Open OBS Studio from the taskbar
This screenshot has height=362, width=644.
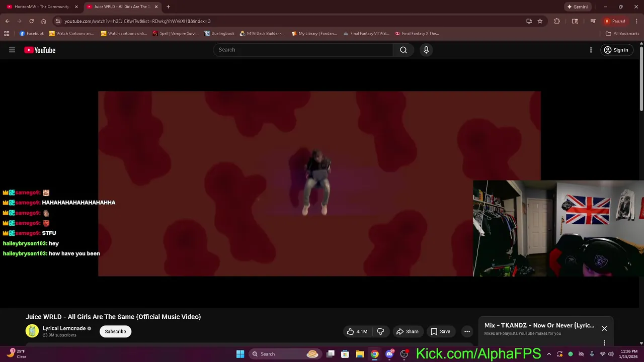pyautogui.click(x=404, y=354)
